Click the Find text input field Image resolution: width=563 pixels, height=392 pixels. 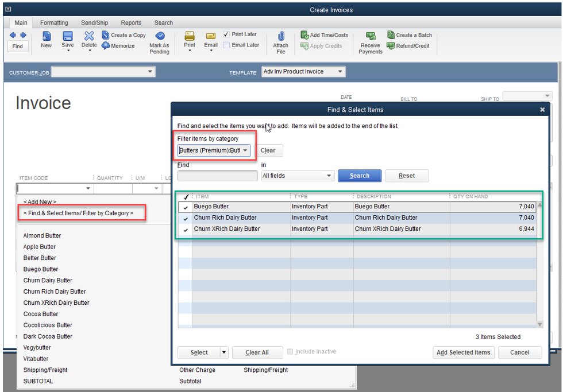click(217, 176)
